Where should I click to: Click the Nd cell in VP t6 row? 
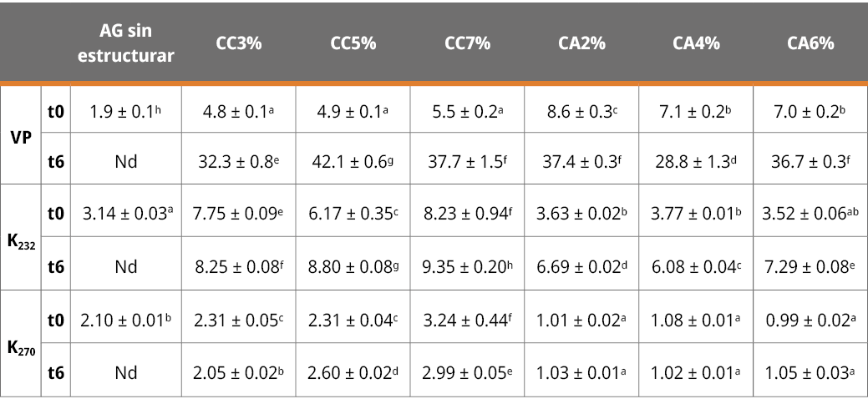click(x=125, y=162)
